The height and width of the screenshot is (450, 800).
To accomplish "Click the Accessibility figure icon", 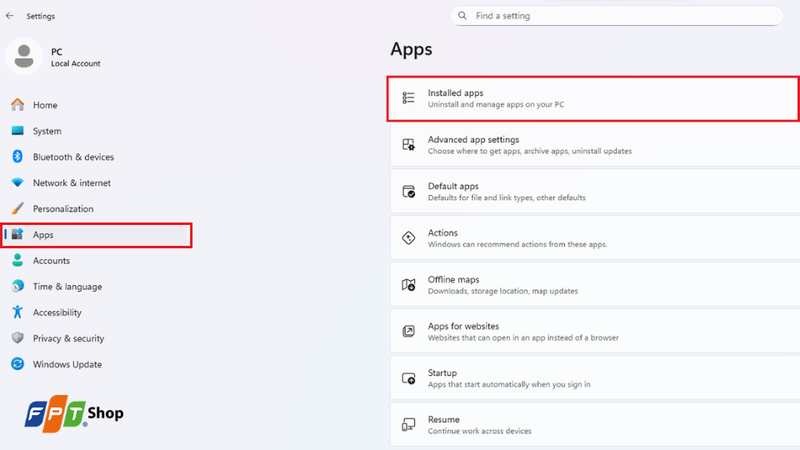I will [17, 312].
